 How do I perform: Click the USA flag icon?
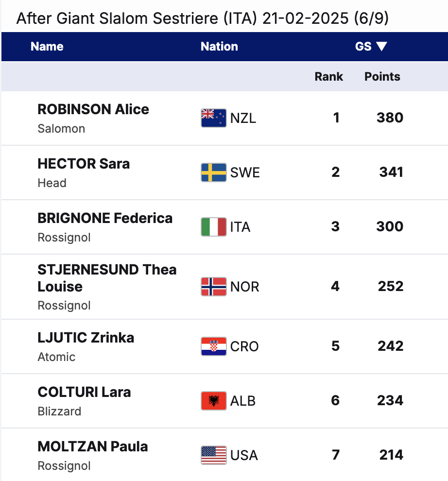(213, 455)
